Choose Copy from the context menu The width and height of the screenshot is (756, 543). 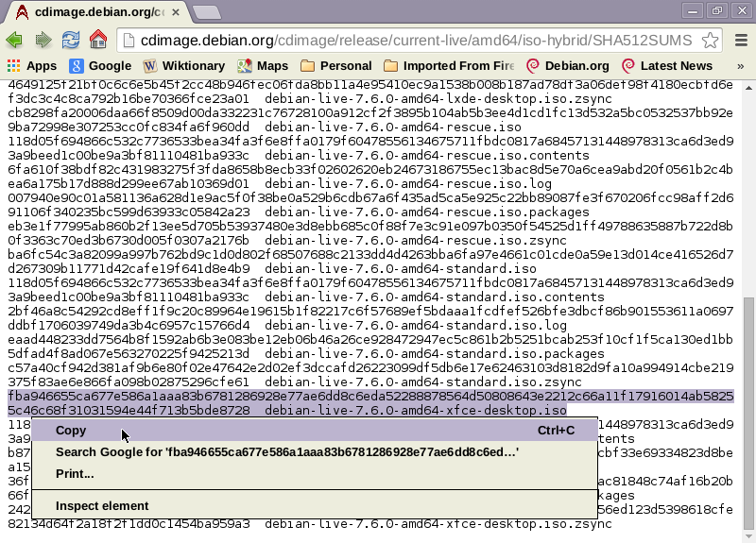[x=71, y=431]
